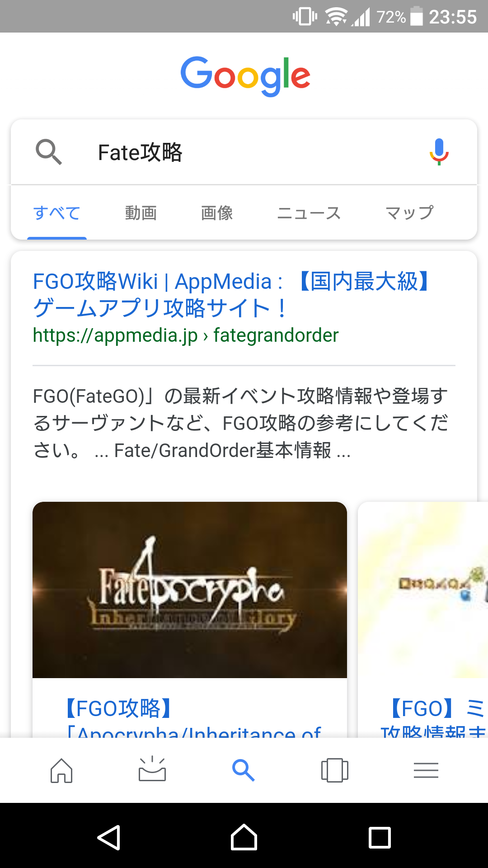The image size is (488, 868).
Task: Click the Google logo
Action: coord(245,76)
